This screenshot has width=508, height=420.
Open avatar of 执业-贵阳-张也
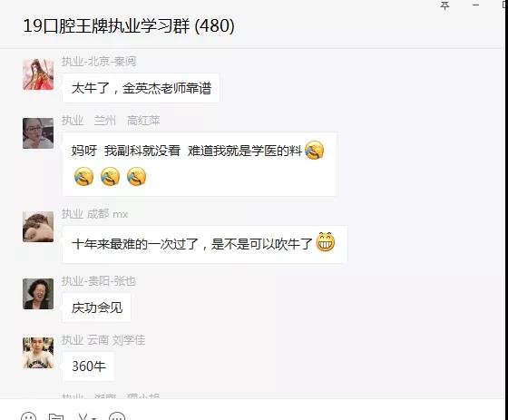pyautogui.click(x=38, y=294)
